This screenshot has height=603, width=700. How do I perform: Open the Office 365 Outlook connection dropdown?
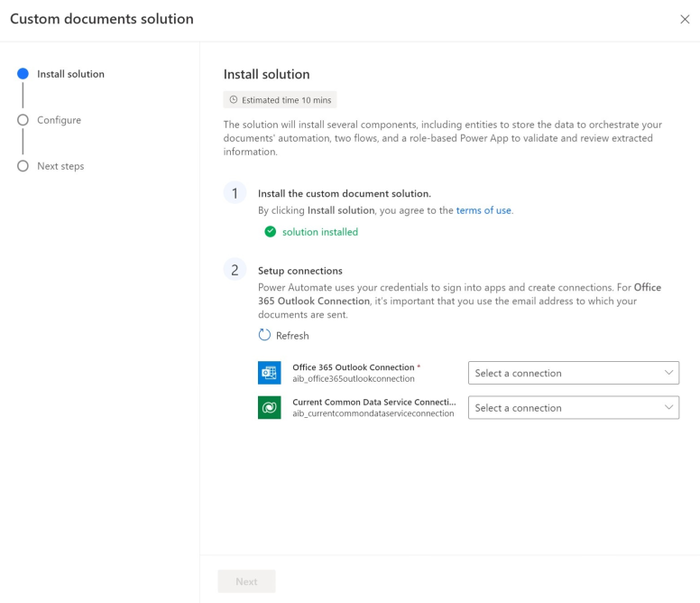point(574,373)
